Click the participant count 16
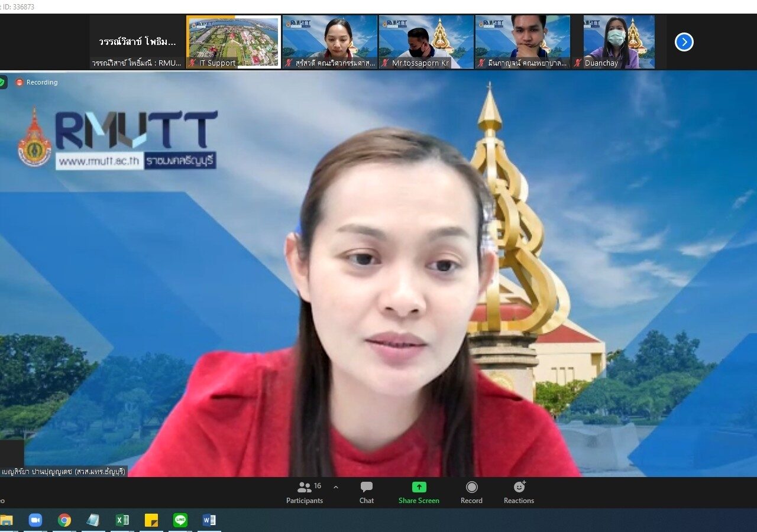 pyautogui.click(x=318, y=486)
